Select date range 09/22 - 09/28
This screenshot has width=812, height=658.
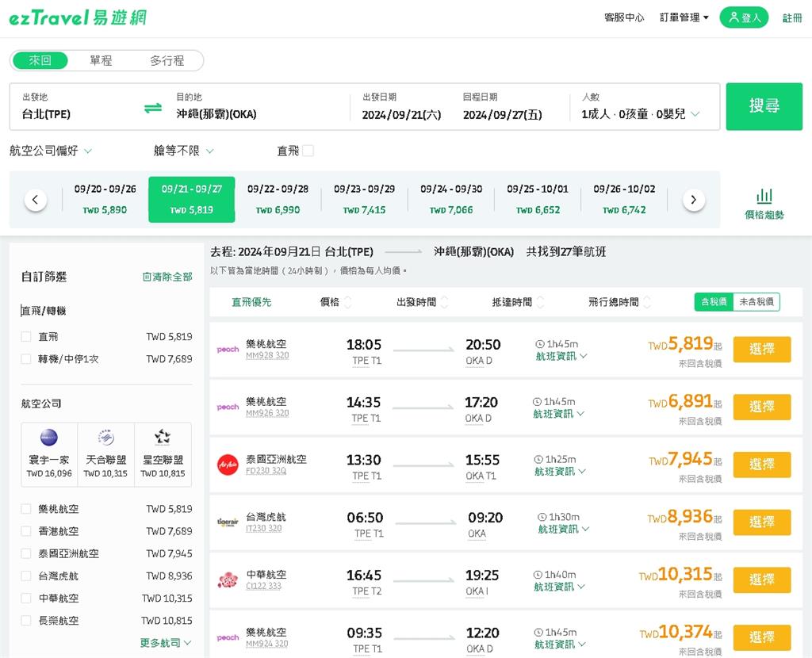click(278, 199)
